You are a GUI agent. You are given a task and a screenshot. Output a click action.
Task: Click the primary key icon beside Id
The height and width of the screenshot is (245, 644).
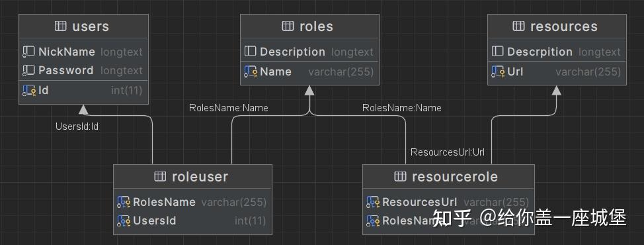[x=30, y=91]
